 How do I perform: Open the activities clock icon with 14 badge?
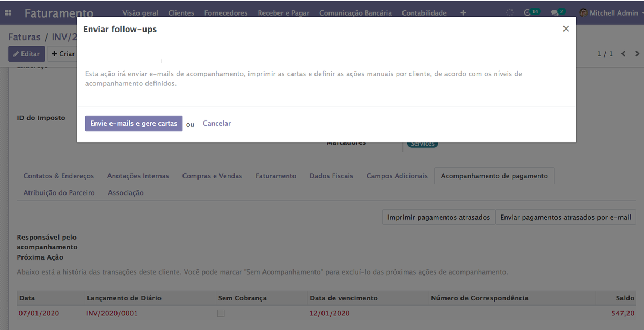(531, 12)
